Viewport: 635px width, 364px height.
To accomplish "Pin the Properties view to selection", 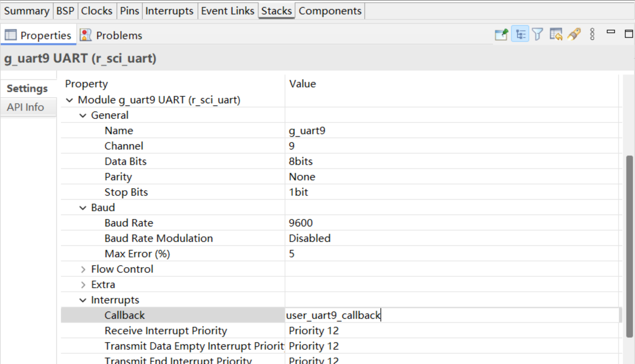I will pyautogui.click(x=501, y=34).
